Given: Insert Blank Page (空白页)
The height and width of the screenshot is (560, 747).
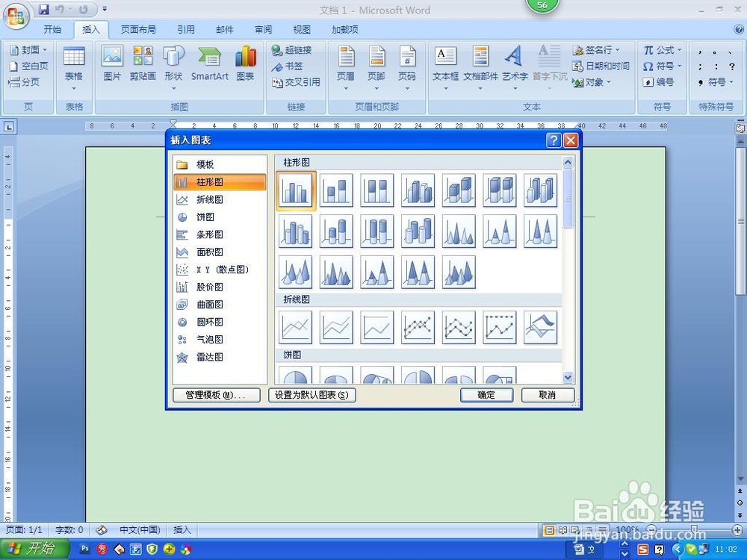Looking at the screenshot, I should tap(29, 66).
